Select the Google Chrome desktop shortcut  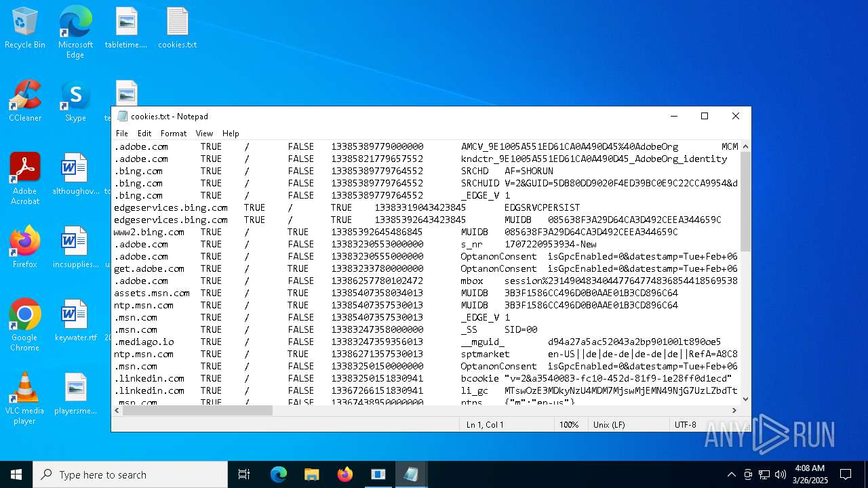[x=25, y=325]
